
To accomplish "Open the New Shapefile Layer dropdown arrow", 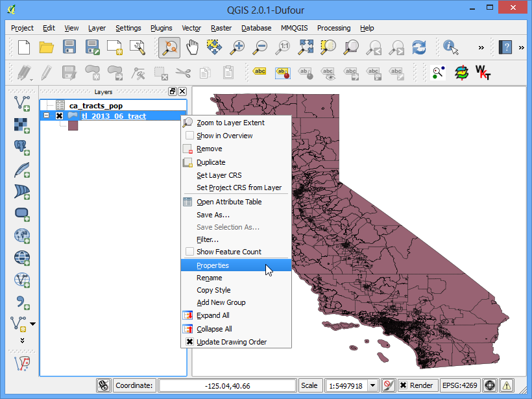I will pos(32,324).
